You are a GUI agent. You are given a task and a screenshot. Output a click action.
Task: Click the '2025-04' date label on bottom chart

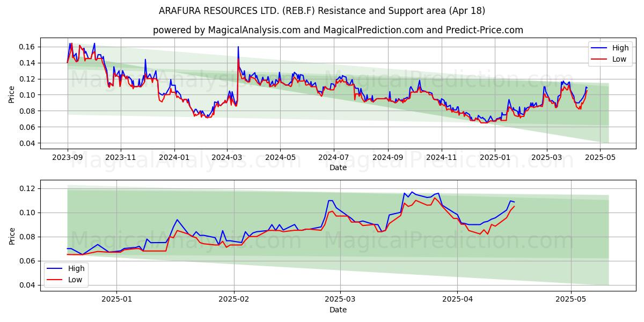tap(457, 300)
